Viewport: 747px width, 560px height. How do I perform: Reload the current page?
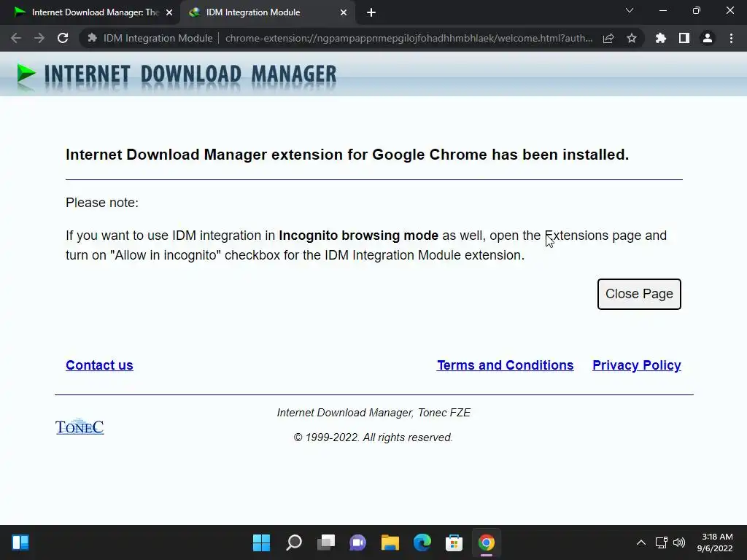(x=63, y=38)
